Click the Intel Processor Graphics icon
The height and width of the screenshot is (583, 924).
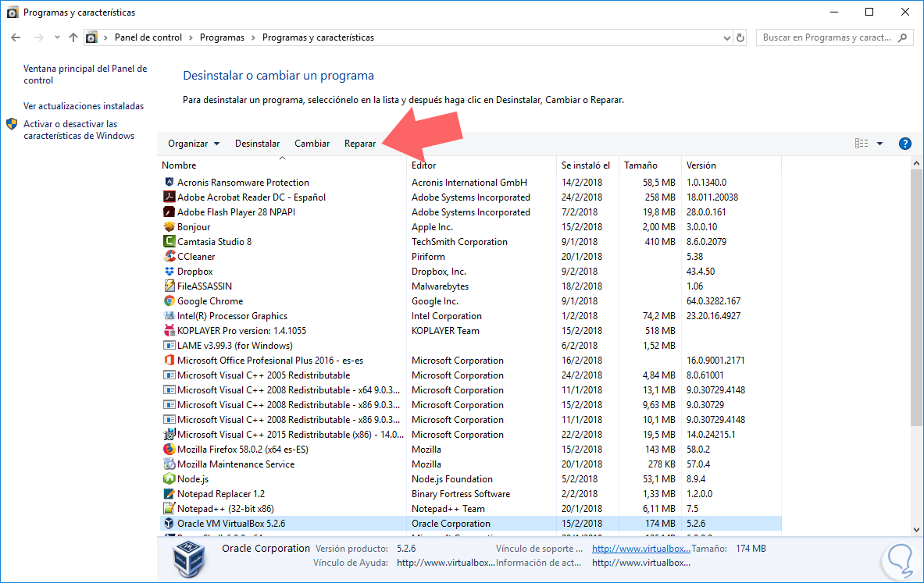[x=169, y=315]
